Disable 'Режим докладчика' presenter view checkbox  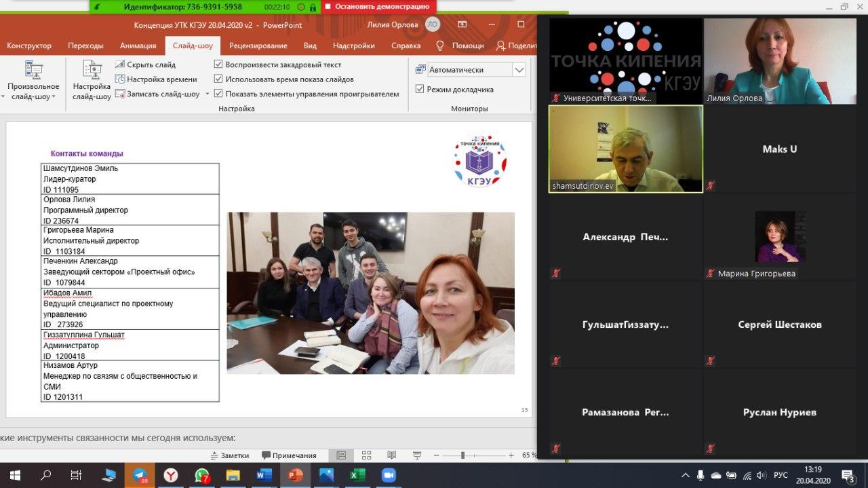tap(420, 89)
